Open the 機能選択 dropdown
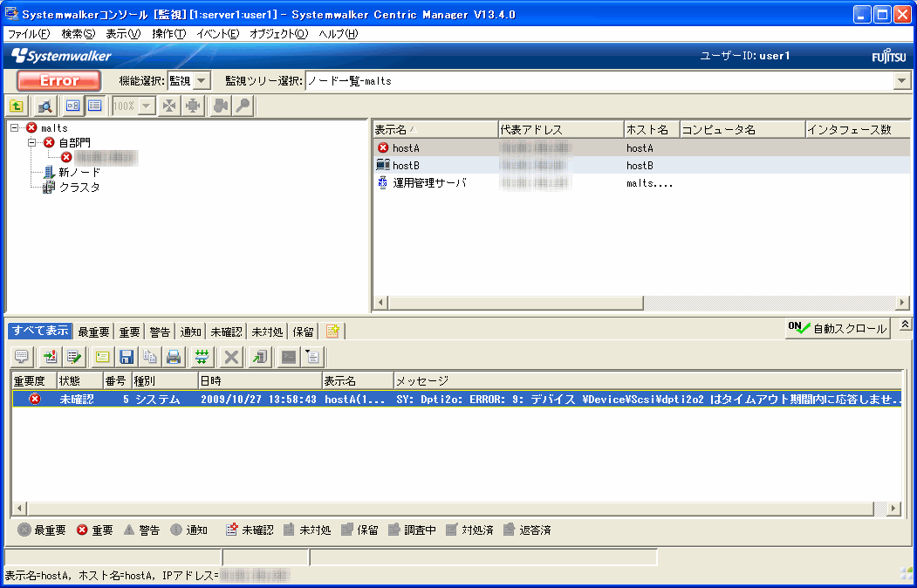This screenshot has width=917, height=588. pos(202,80)
